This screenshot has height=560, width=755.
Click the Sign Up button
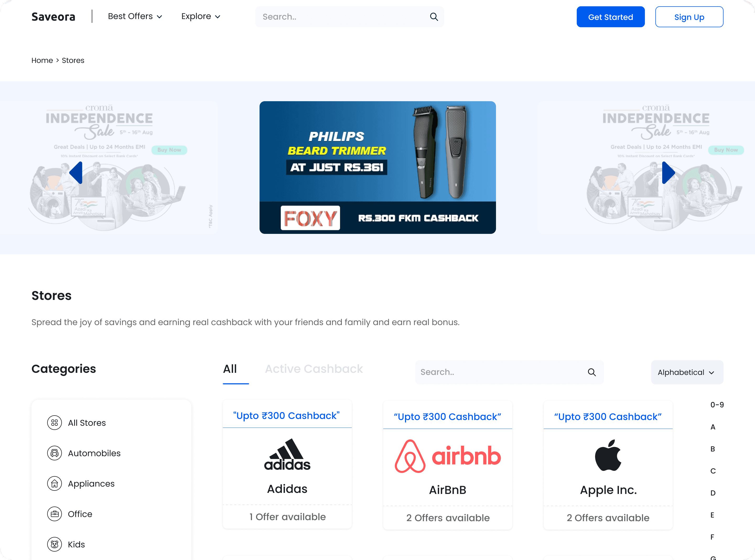point(689,17)
